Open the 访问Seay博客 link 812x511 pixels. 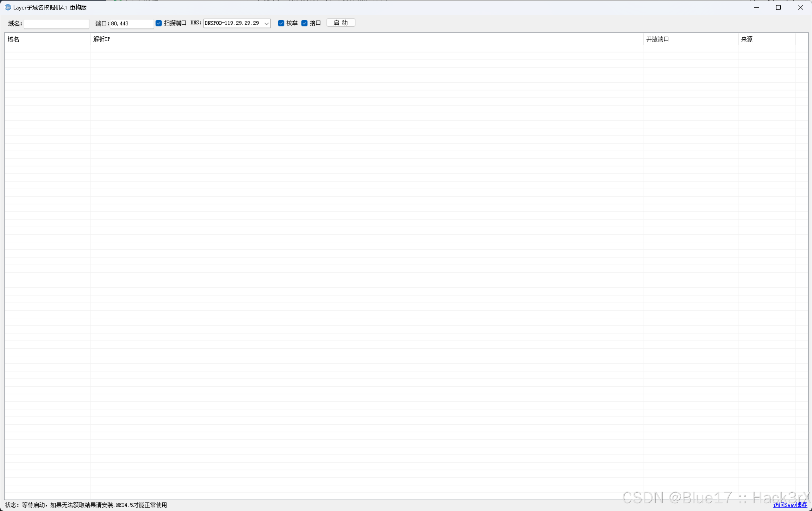tap(790, 505)
